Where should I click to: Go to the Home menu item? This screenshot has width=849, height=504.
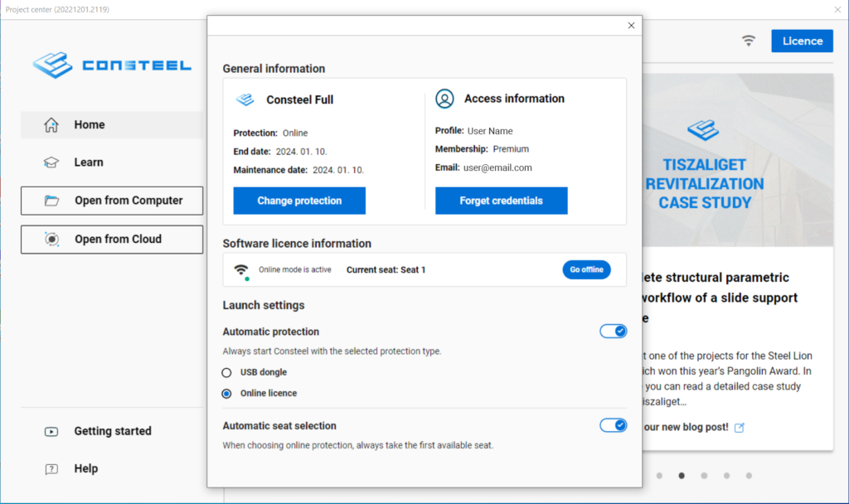(112, 125)
